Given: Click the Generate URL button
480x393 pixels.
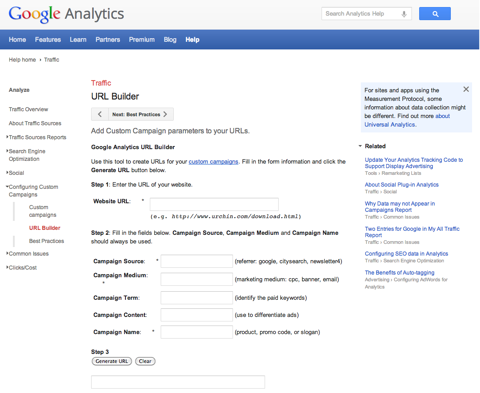Looking at the screenshot, I should (x=112, y=361).
